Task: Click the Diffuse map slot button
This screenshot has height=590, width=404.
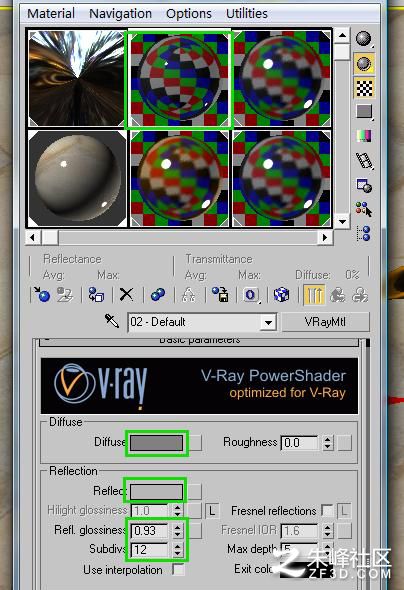Action: pos(195,443)
